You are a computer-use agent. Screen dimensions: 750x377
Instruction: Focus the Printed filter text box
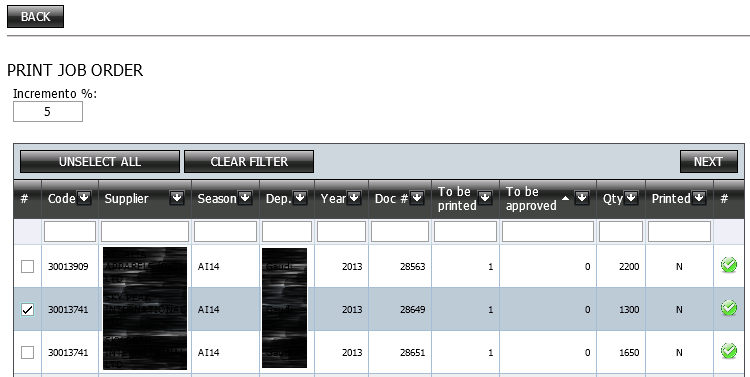[x=679, y=232]
